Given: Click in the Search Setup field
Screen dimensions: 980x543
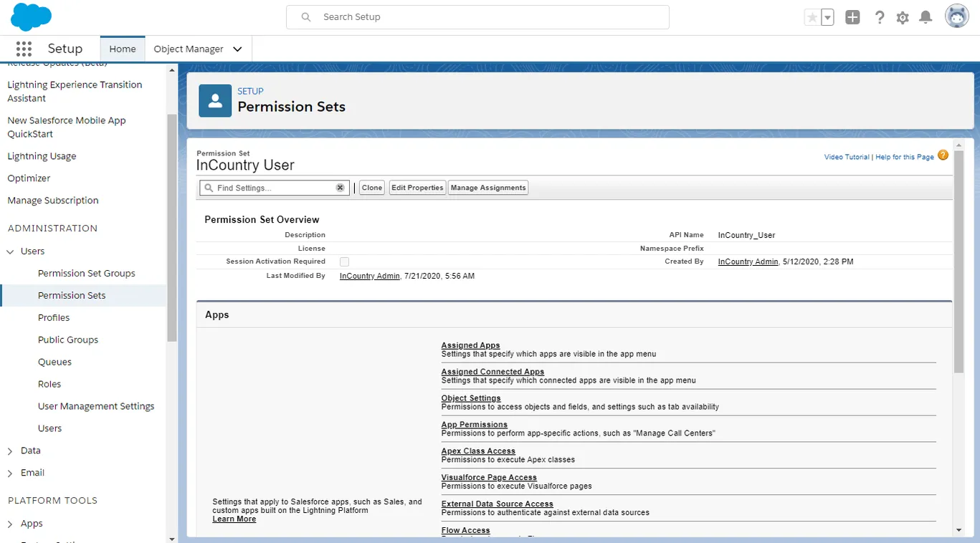Looking at the screenshot, I should (477, 17).
